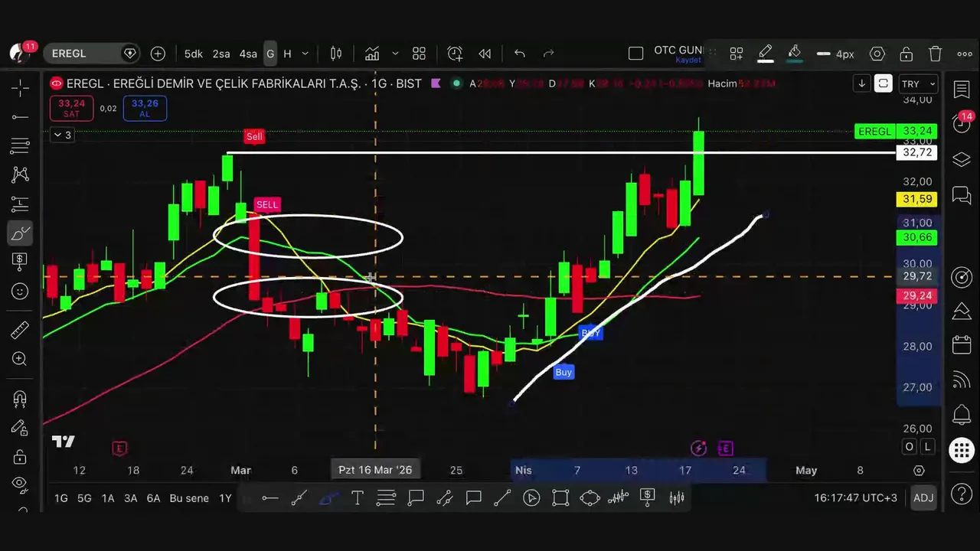
Task: Change the brush fill background color
Action: point(794,54)
